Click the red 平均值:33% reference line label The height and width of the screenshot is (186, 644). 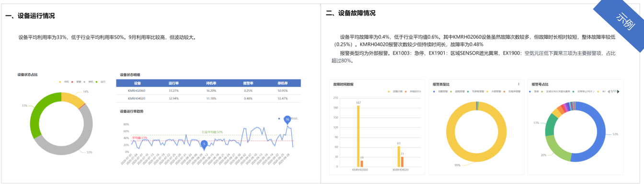pos(139,138)
